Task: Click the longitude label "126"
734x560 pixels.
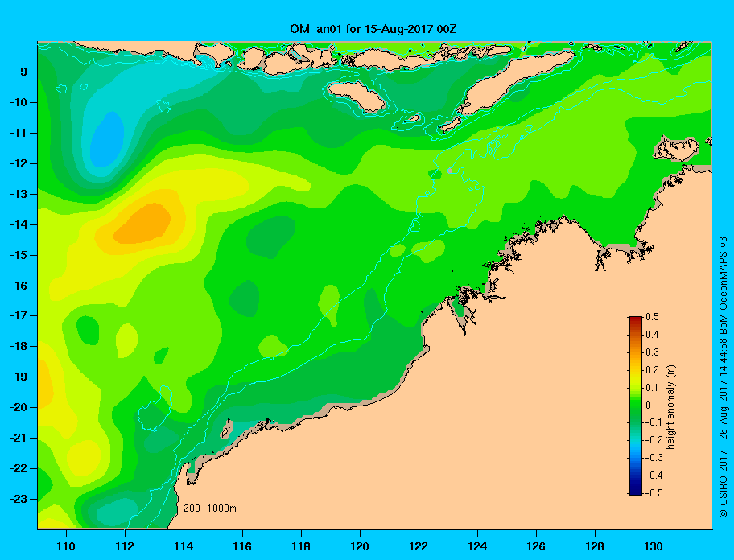Action: coord(536,546)
